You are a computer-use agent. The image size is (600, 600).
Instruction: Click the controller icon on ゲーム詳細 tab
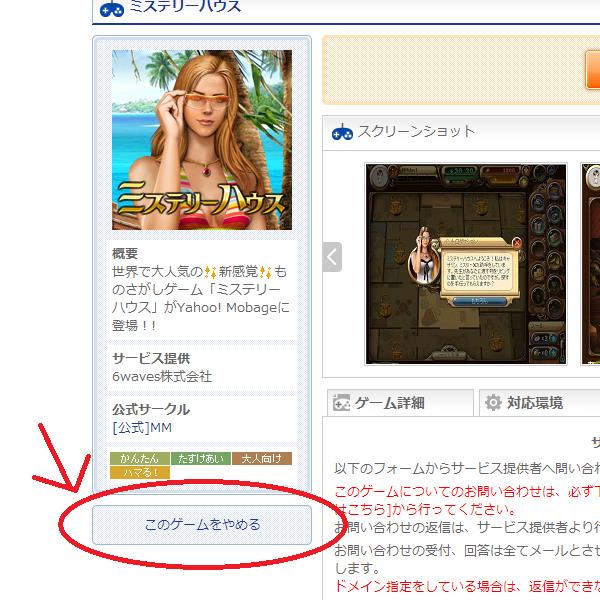(x=341, y=403)
